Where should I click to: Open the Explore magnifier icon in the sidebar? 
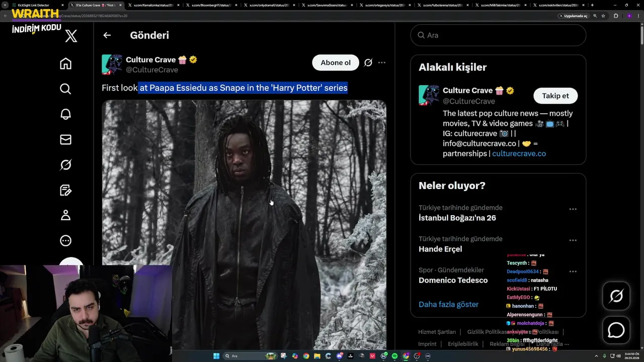(x=65, y=89)
